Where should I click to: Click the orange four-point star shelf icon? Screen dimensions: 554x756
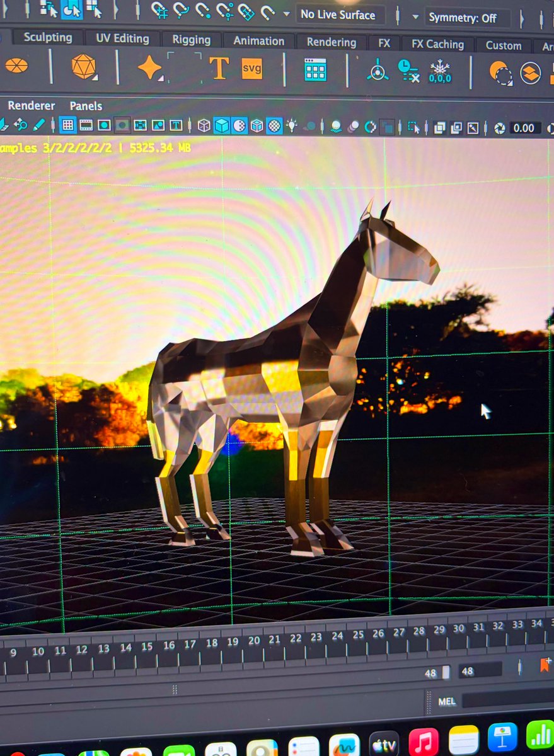(x=149, y=67)
